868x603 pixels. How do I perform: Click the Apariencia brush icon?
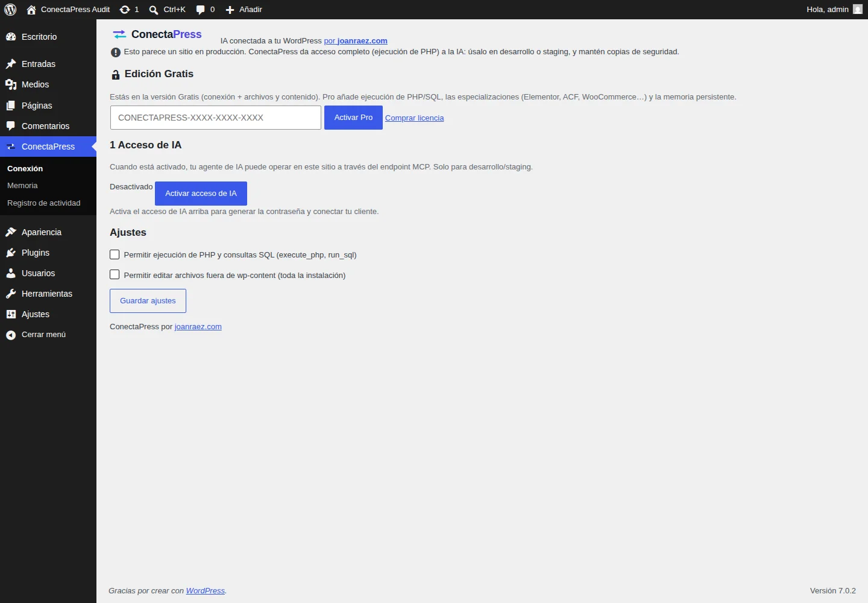tap(11, 232)
